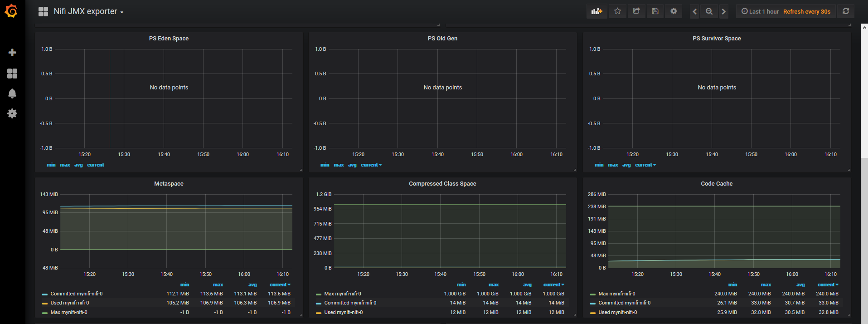Open dashboard settings gear in toolbar
Image resolution: width=868 pixels, height=324 pixels.
[x=674, y=11]
